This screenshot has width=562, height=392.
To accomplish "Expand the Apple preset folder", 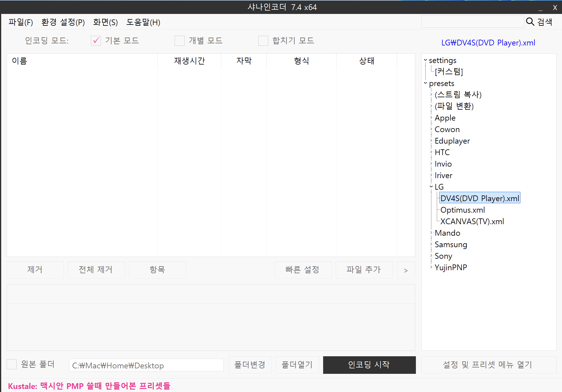I will 431,118.
